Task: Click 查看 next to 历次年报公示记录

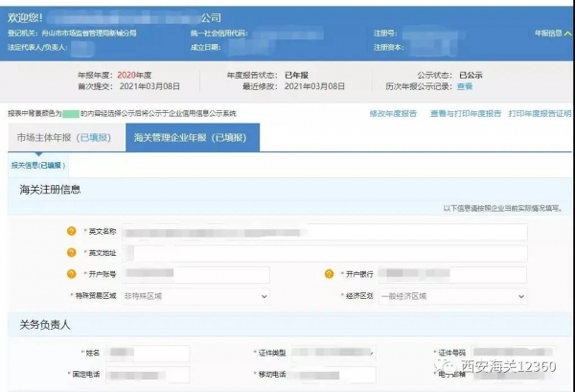Action: (x=465, y=86)
